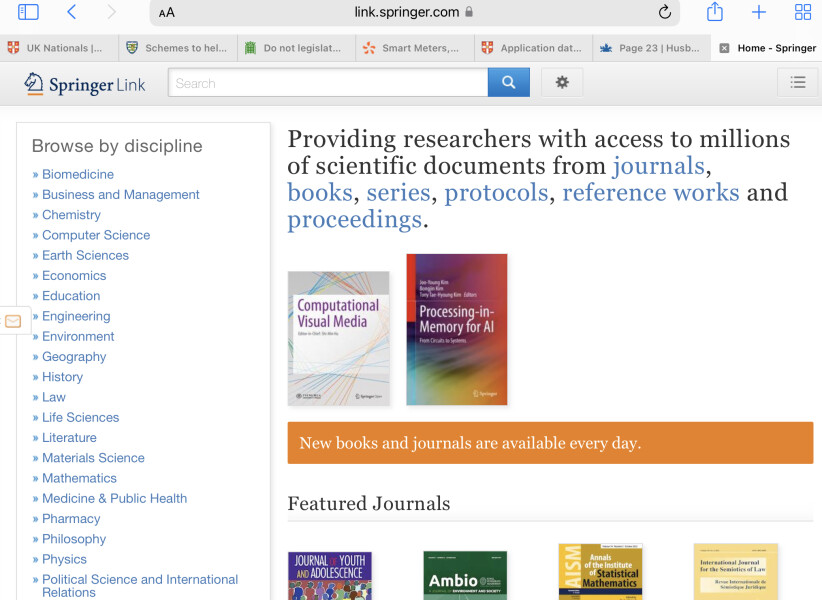Switch to Page 23 | Husb... tab

click(x=652, y=48)
